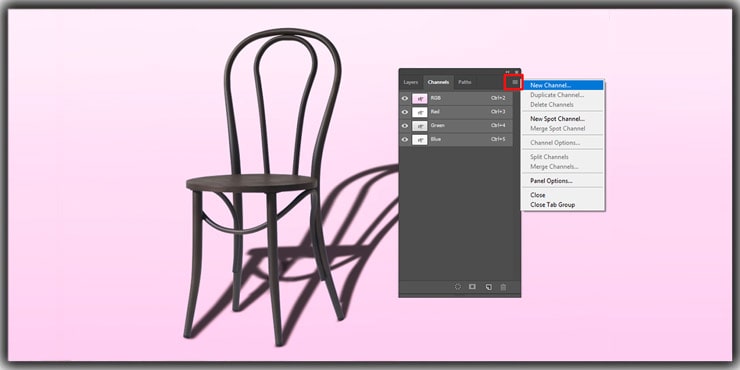Select the Blue channel name
The height and width of the screenshot is (370, 740).
(x=436, y=139)
